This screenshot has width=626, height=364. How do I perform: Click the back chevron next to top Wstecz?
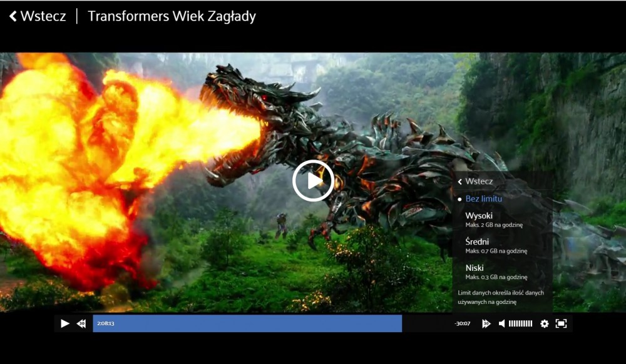[13, 16]
